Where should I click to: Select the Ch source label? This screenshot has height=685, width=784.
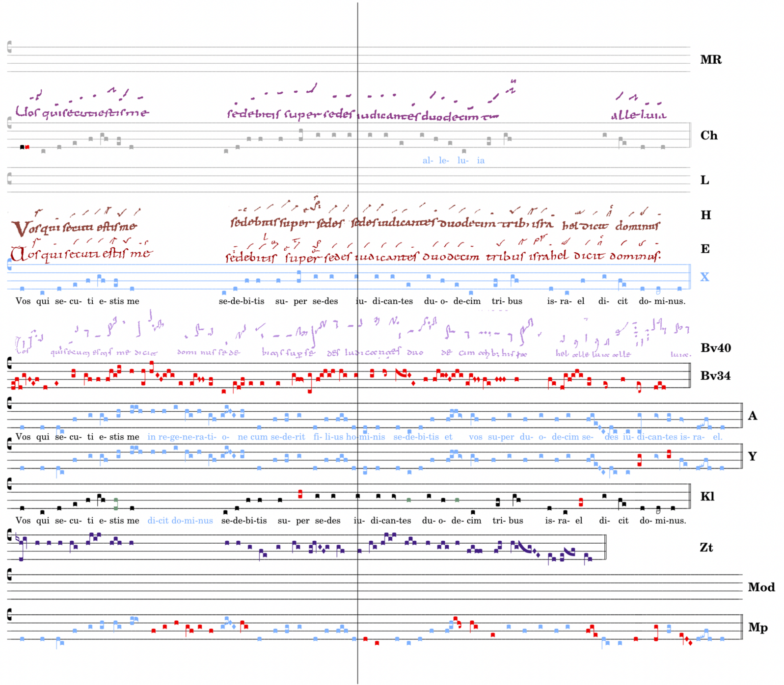(x=708, y=135)
